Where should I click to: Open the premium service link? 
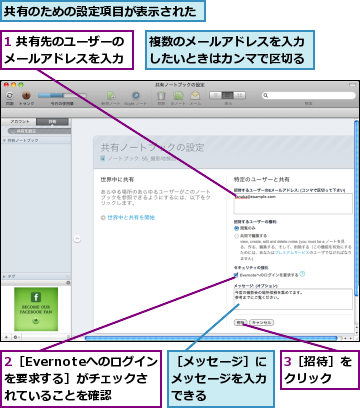291,253
